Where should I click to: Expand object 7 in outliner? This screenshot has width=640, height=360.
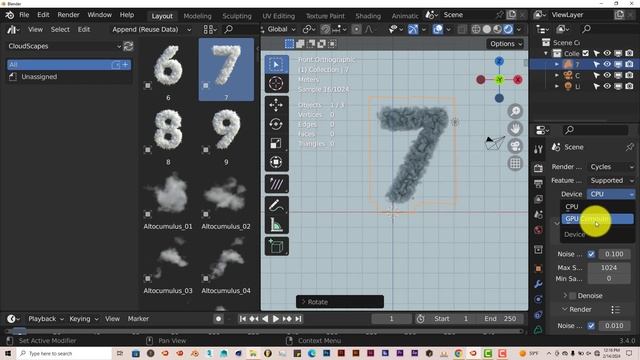click(557, 64)
